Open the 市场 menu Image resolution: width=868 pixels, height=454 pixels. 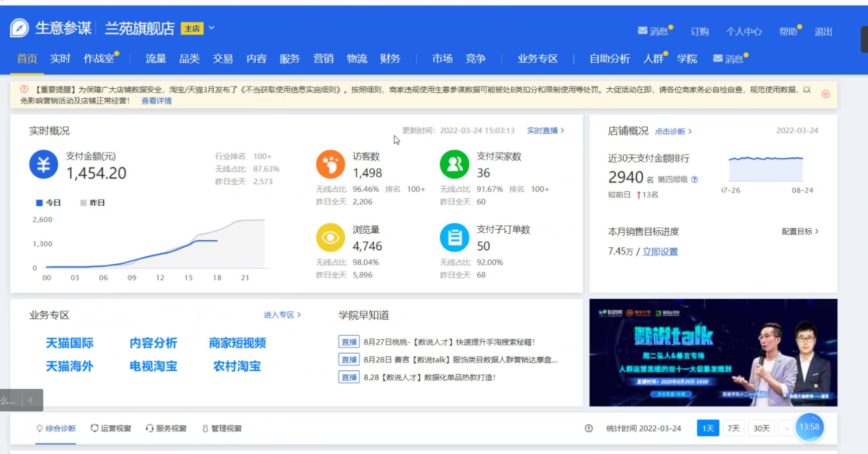(x=442, y=59)
